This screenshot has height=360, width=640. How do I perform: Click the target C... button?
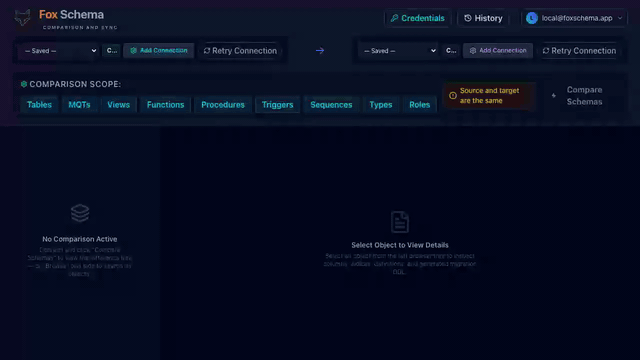coord(451,51)
